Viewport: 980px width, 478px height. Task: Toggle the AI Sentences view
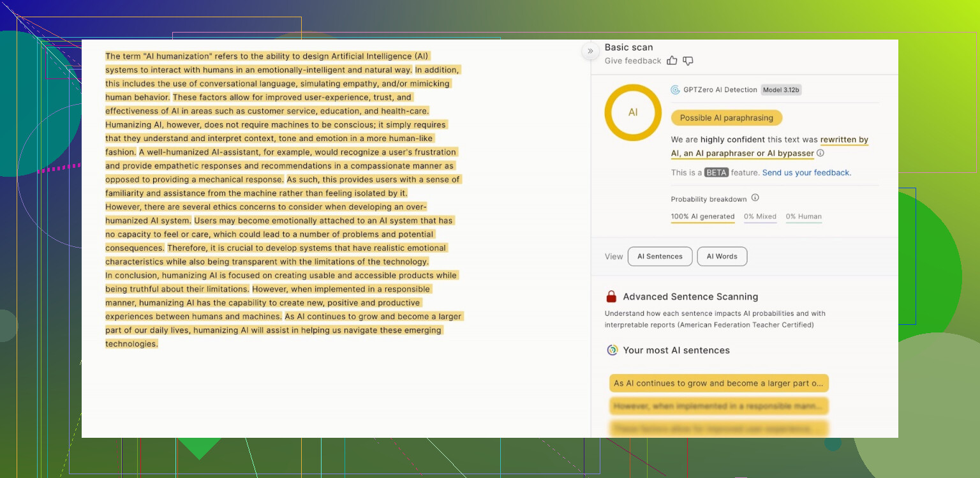pyautogui.click(x=660, y=257)
